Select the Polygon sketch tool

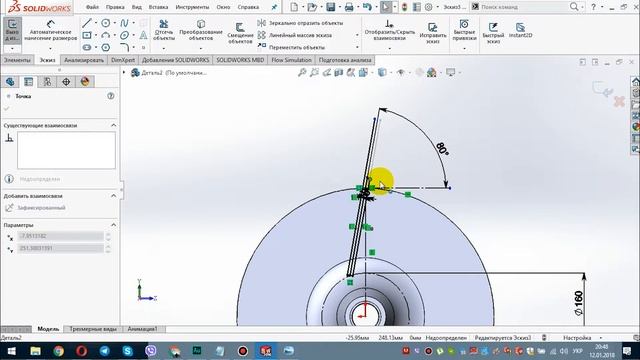point(106,47)
